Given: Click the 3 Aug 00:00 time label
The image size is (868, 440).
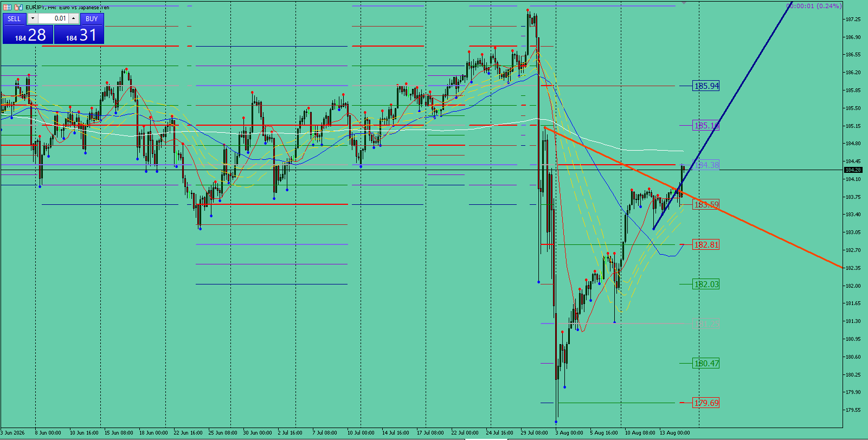Looking at the screenshot, I should click(x=569, y=433).
